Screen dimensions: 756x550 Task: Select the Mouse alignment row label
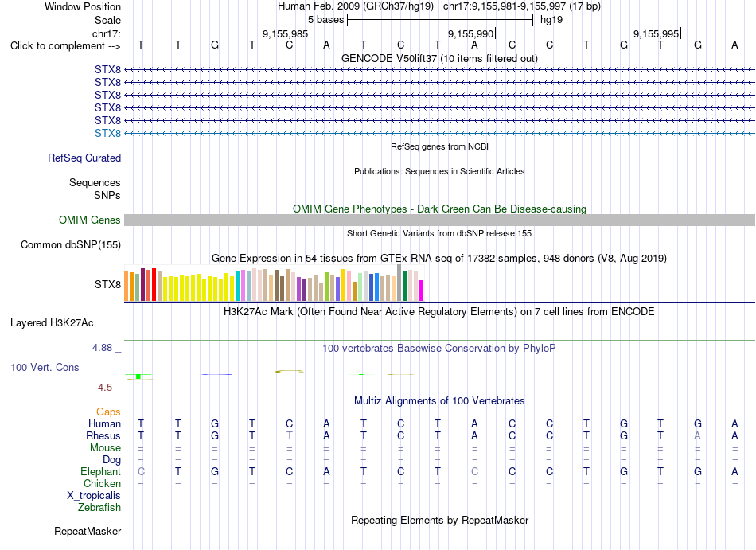(x=105, y=448)
